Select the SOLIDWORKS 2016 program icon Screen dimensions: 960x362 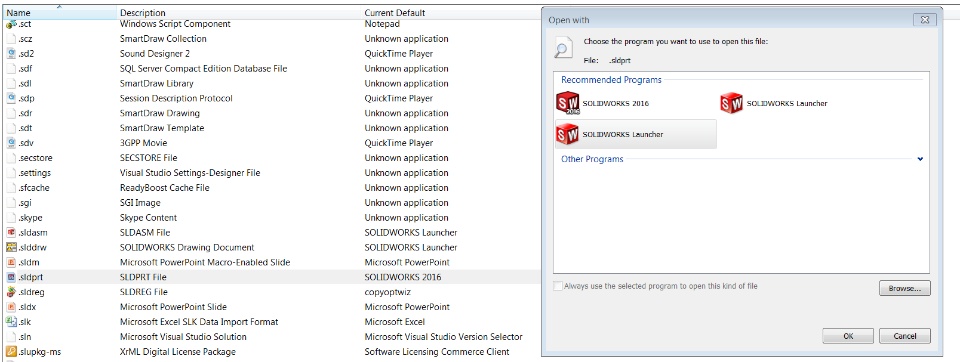[567, 104]
